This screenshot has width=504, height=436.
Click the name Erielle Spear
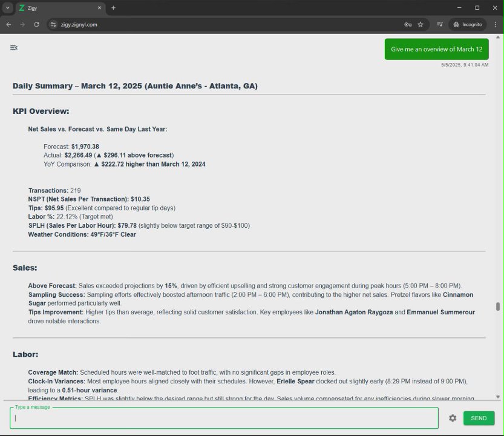[295, 381]
